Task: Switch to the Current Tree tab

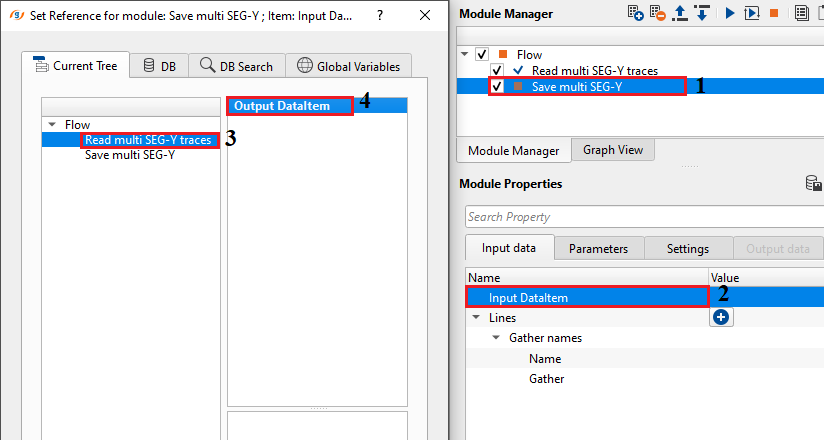Action: click(76, 65)
